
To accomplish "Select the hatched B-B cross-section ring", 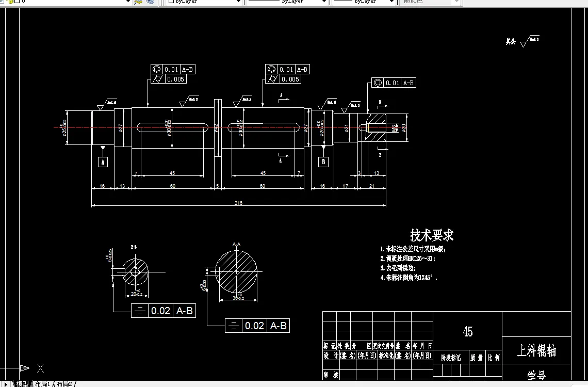I will (135, 271).
